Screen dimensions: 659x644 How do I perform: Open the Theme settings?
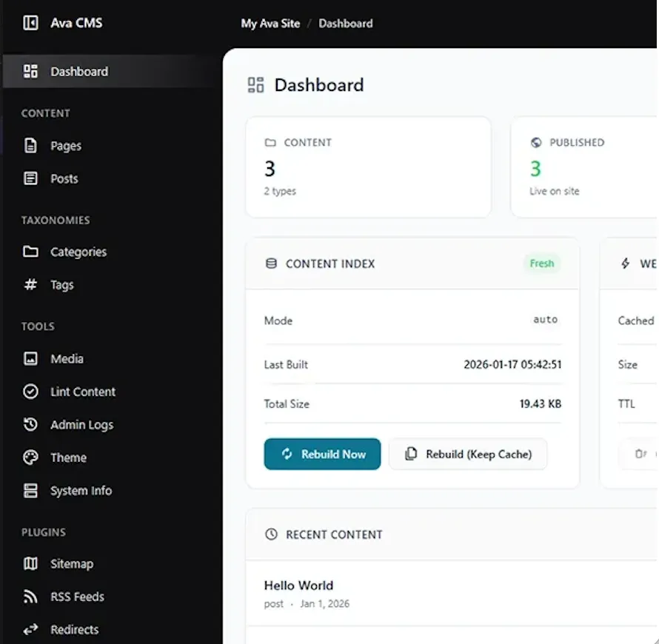click(111, 457)
